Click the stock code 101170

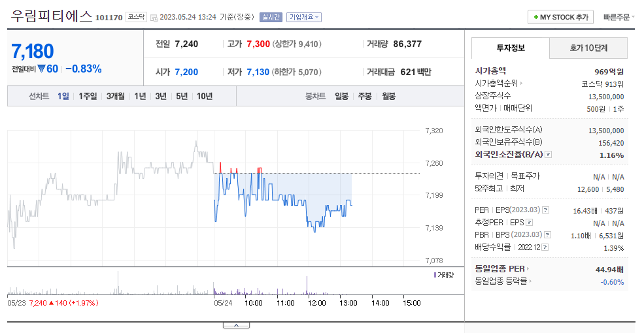[x=109, y=18]
